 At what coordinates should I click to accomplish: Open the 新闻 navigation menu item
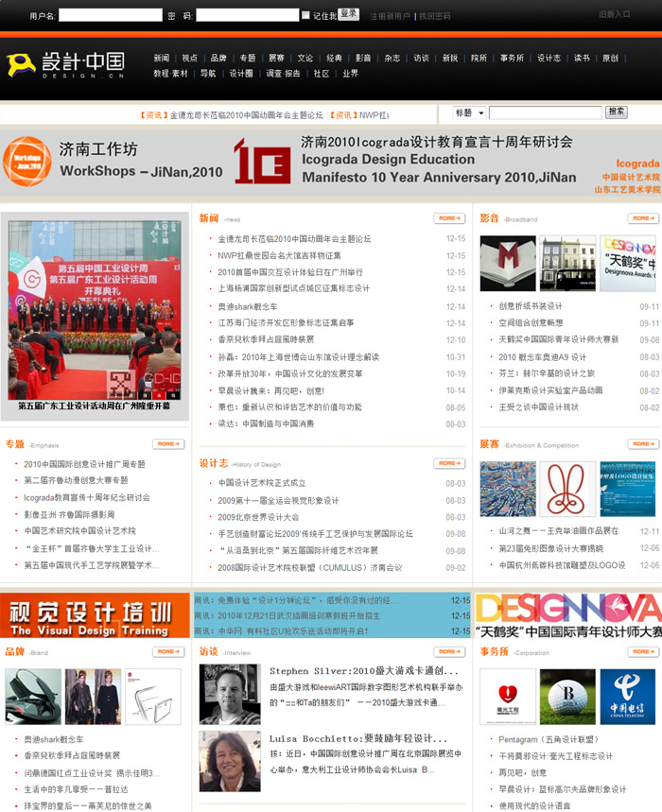(162, 58)
